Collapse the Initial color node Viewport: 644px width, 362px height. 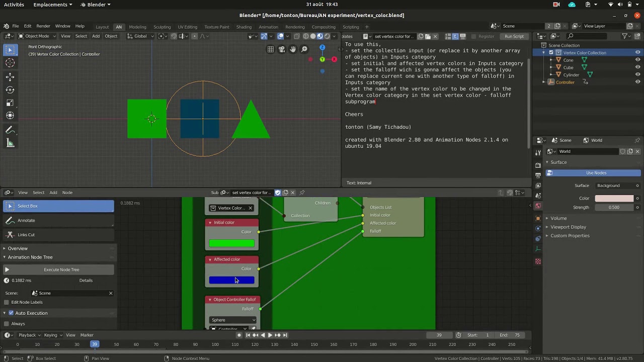coord(210,222)
